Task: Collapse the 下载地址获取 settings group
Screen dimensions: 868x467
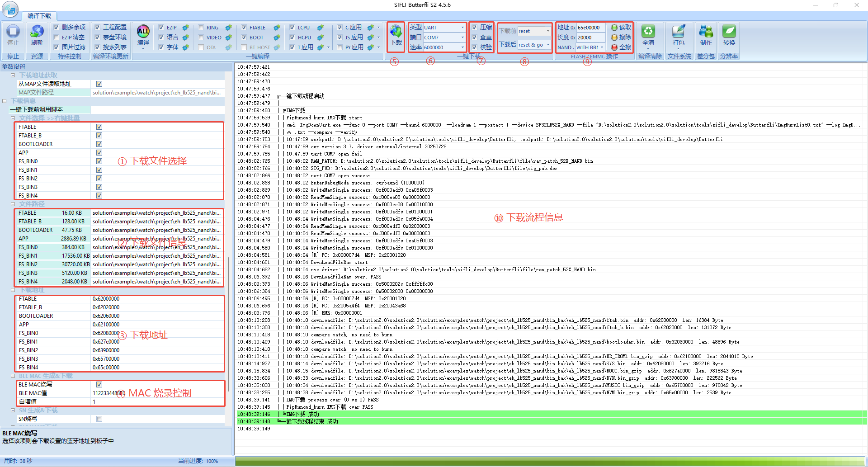Action: (13, 75)
